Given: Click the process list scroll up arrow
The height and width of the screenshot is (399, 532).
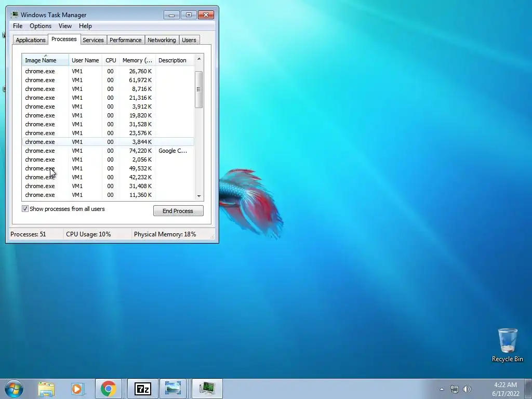Looking at the screenshot, I should tap(199, 59).
